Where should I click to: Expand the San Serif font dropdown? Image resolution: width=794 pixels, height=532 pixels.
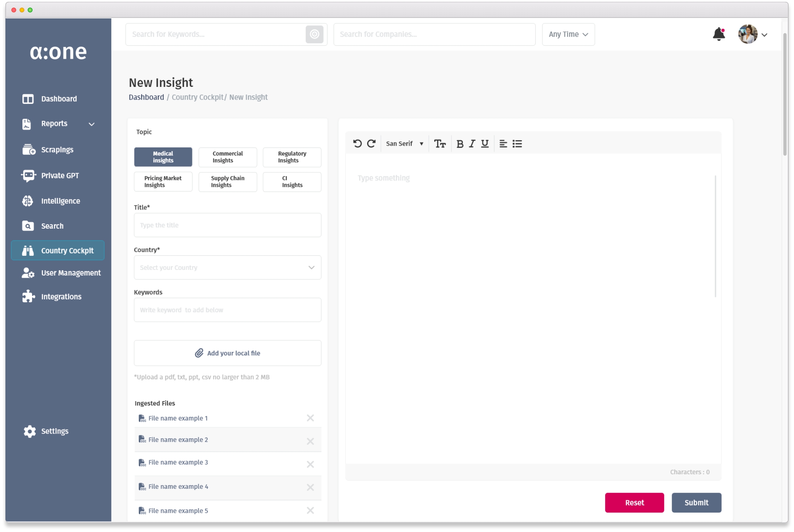[404, 144]
